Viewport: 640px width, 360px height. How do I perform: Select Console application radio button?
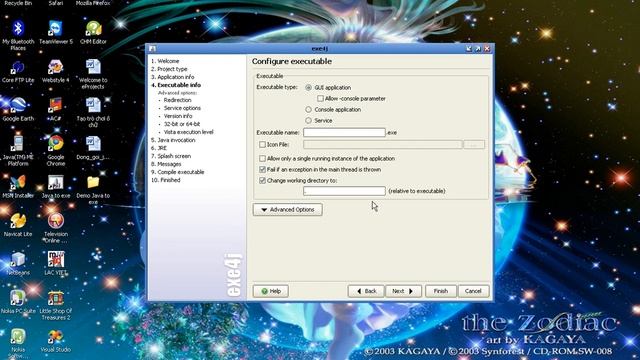[309, 109]
